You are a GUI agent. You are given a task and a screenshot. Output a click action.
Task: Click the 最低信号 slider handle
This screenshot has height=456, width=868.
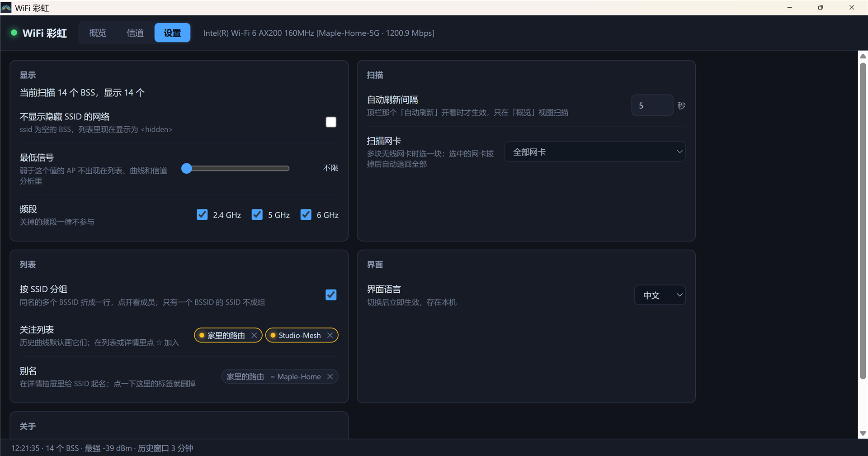187,168
